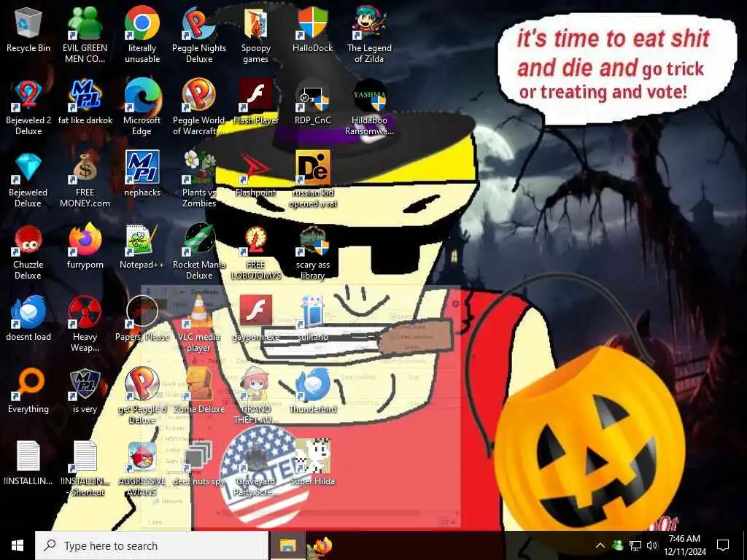Open the Windows Start menu
Image resolution: width=747 pixels, height=560 pixels.
click(18, 545)
